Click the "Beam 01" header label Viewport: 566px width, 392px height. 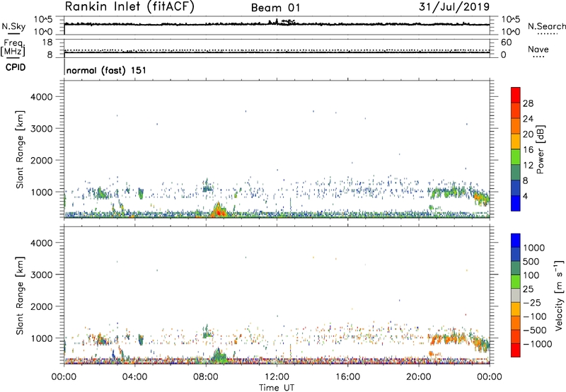pyautogui.click(x=275, y=8)
